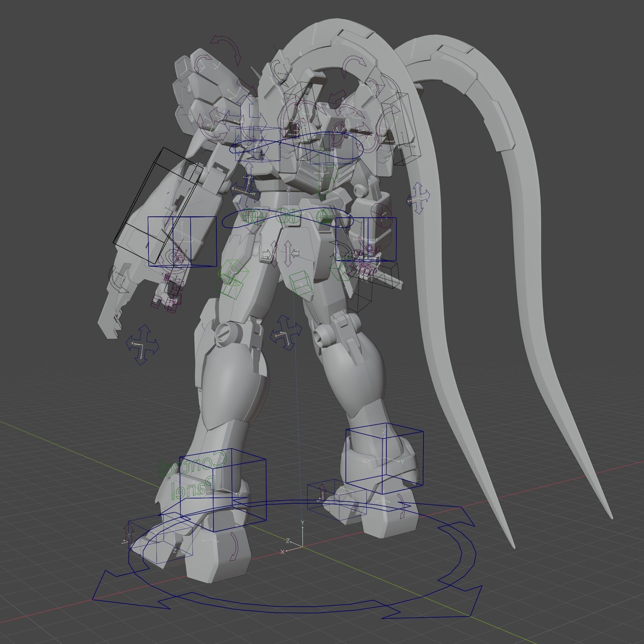644x644 pixels.
Task: Select purple circle control on the rifle-side forearm
Action: [382, 215]
